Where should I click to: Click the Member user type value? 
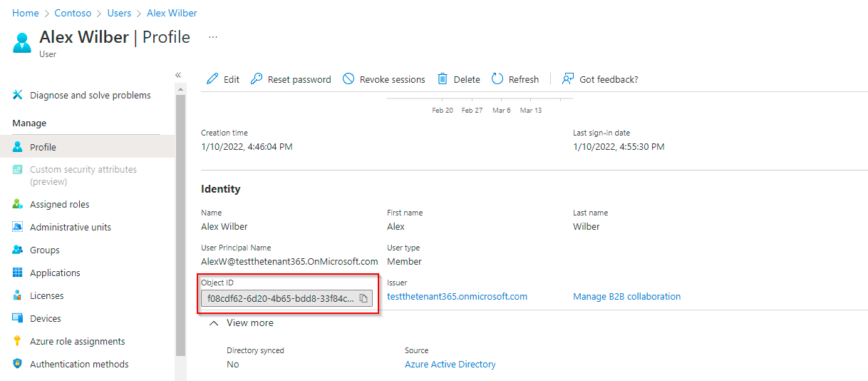click(x=404, y=261)
